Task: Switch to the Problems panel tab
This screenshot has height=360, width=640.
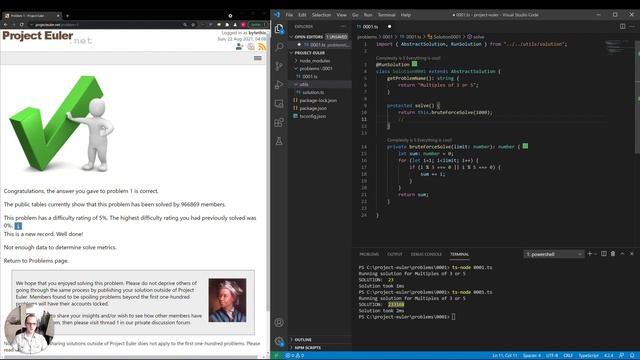Action: [369, 254]
